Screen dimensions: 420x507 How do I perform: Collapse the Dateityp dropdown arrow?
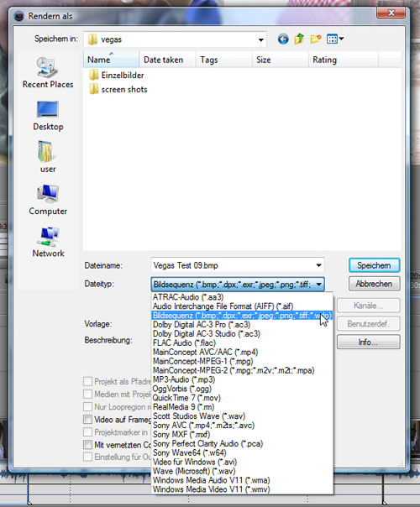(318, 285)
